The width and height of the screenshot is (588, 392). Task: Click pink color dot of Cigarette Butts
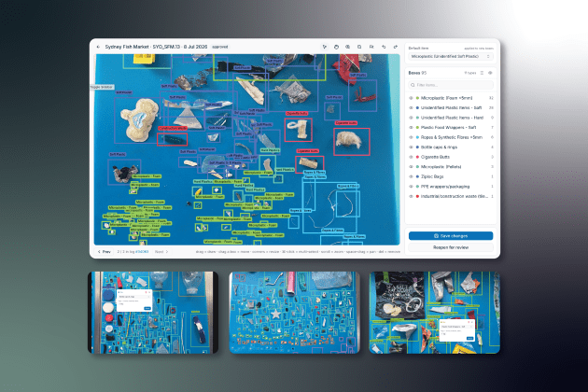[x=417, y=157]
